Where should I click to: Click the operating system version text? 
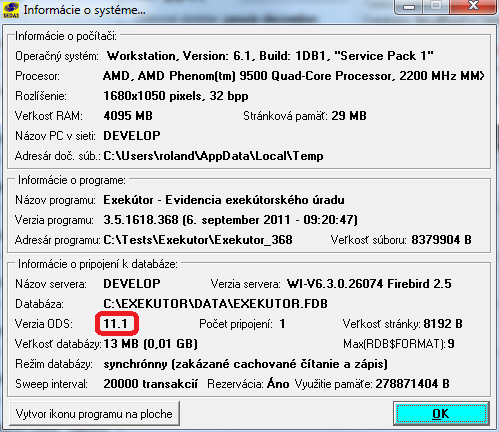click(270, 56)
